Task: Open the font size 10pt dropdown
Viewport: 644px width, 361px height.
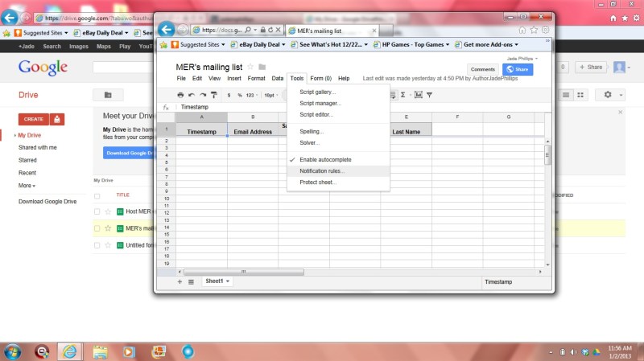Action: coord(271,95)
